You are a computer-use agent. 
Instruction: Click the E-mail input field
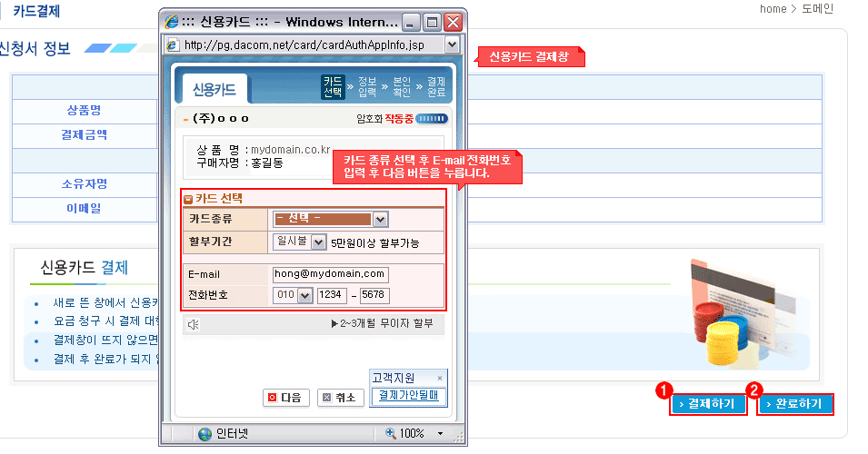[x=330, y=274]
